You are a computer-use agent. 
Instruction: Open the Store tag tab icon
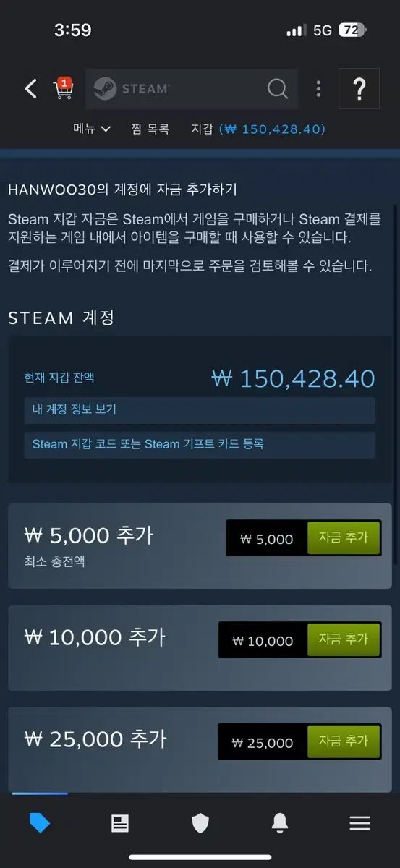pyautogui.click(x=40, y=823)
